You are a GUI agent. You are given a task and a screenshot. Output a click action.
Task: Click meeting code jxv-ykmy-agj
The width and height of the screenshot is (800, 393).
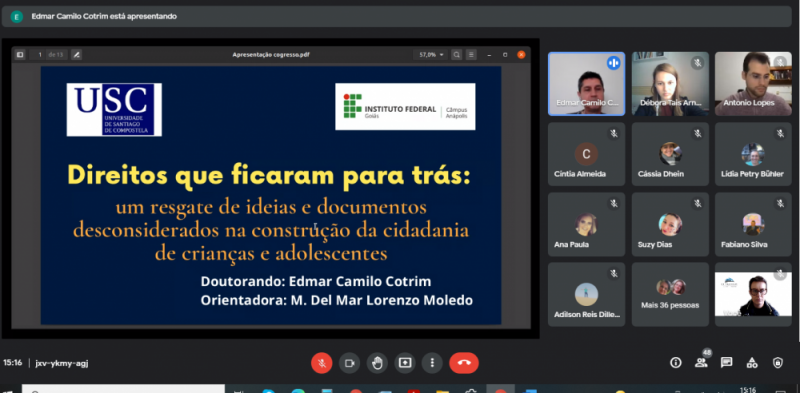coord(62,363)
